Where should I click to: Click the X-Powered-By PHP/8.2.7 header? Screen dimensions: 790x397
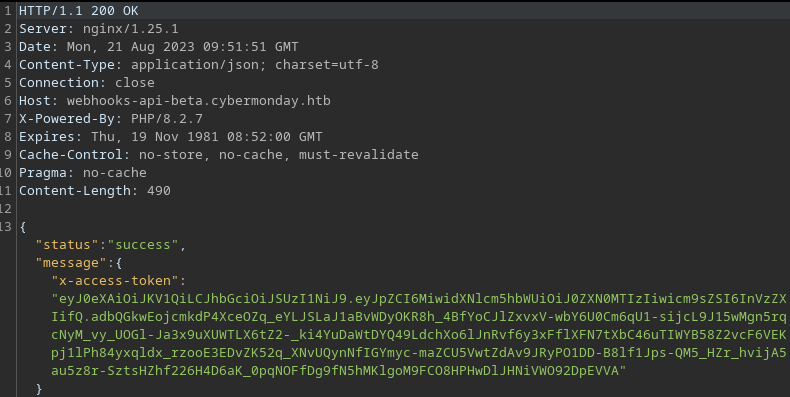[x=111, y=119]
